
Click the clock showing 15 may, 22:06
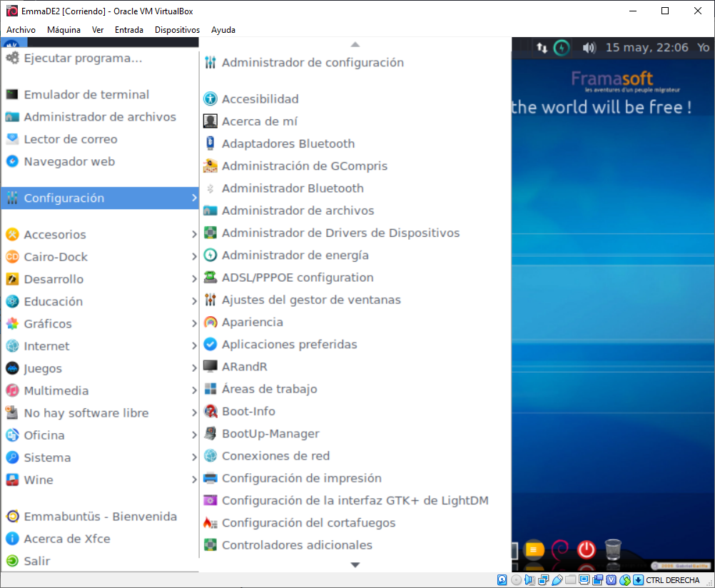[646, 48]
